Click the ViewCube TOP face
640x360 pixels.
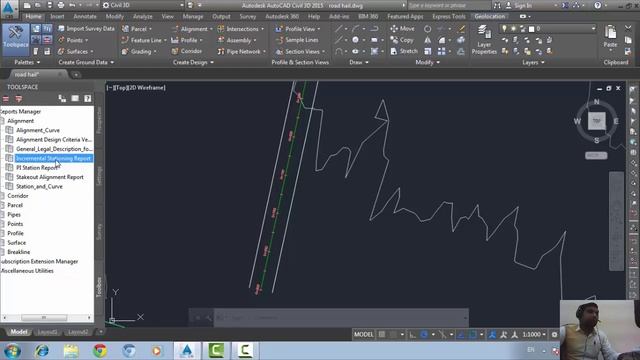596,121
